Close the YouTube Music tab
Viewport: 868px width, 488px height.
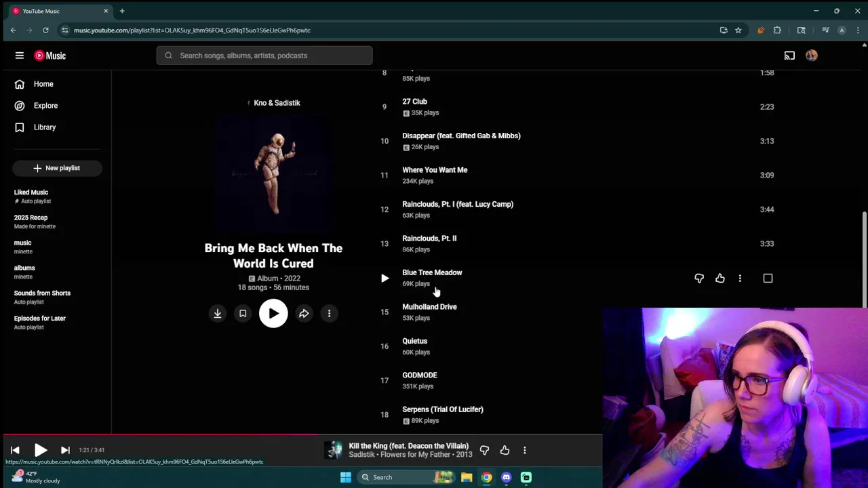pos(106,11)
